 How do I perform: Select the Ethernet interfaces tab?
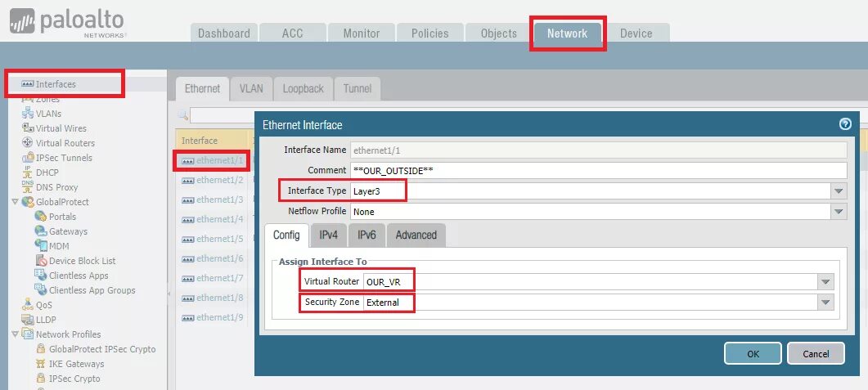point(202,88)
